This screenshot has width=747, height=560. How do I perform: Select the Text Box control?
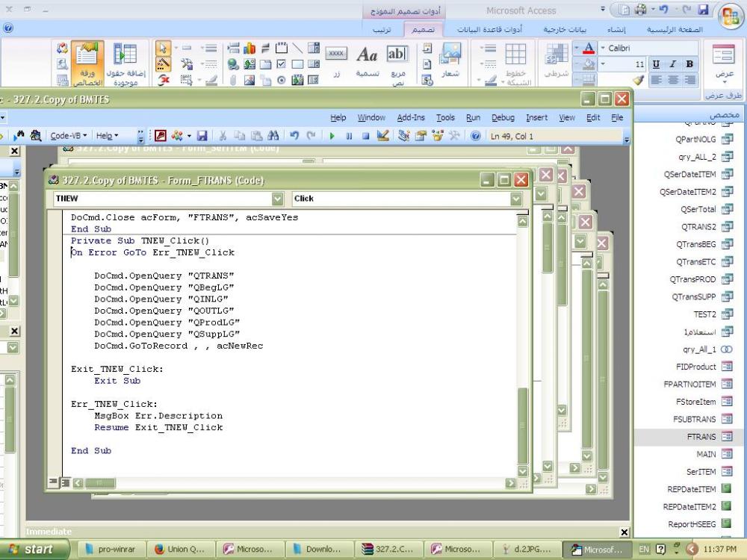[397, 64]
